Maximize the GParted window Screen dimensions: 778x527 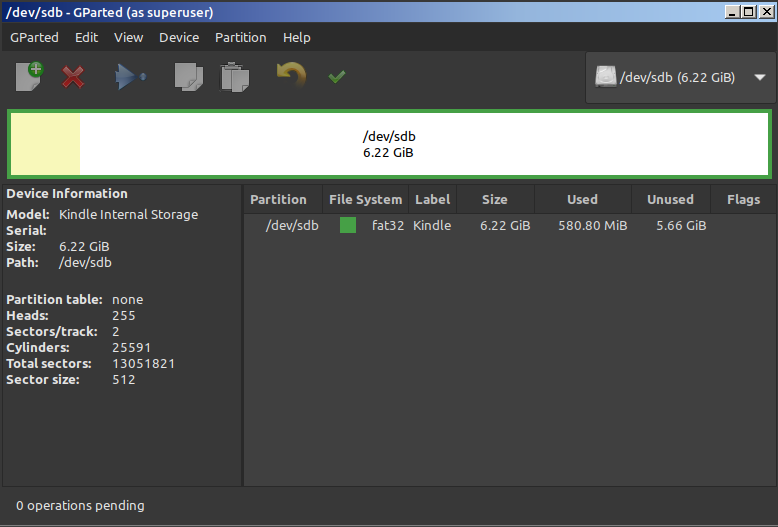(x=749, y=11)
